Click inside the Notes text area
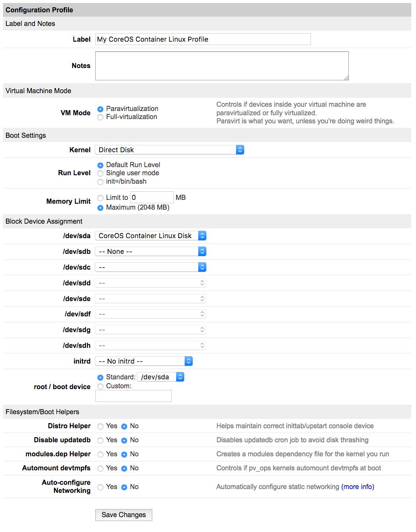The width and height of the screenshot is (416, 532). click(222, 65)
